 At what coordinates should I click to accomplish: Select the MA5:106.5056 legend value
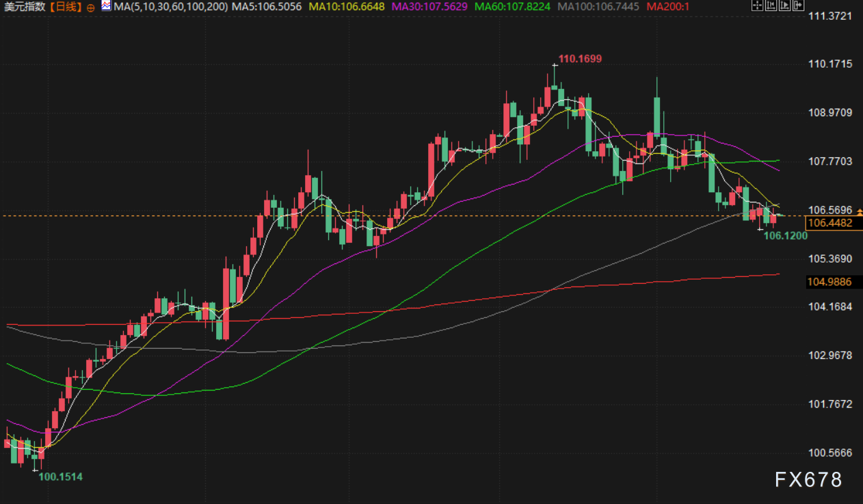[266, 7]
